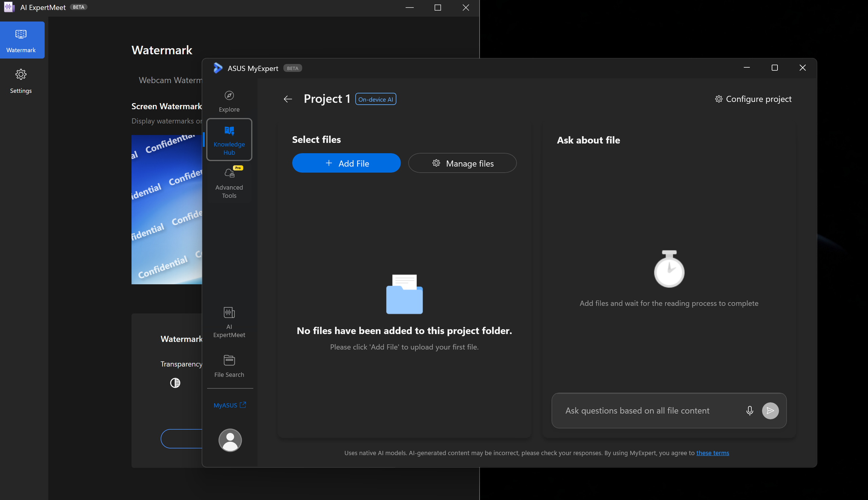Viewport: 868px width, 500px height.
Task: Open Configure project settings
Action: pos(753,99)
